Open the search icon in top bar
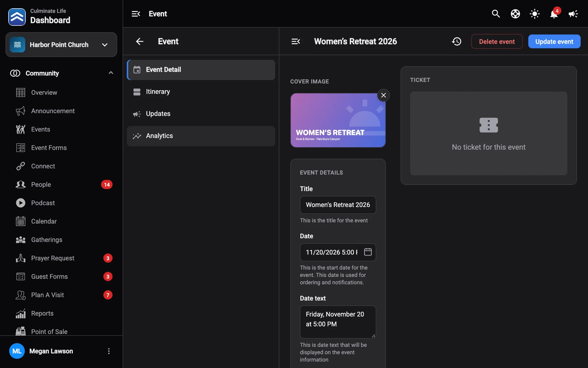 [496, 14]
